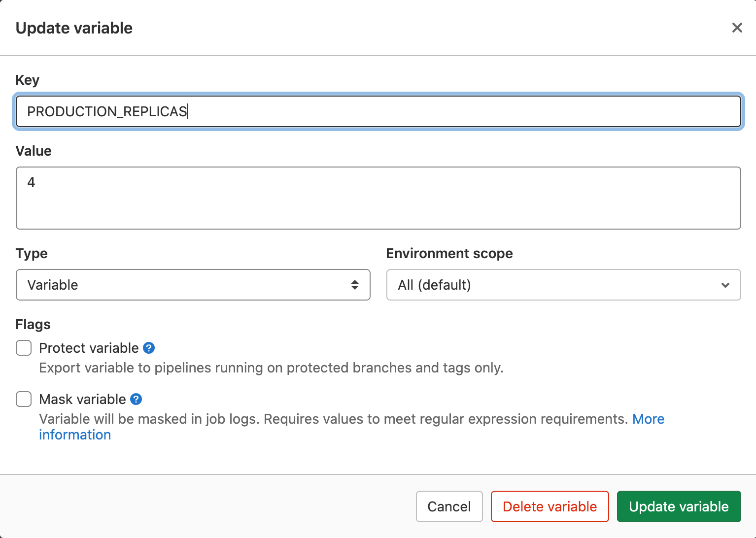Enable the Mask variable checkbox
756x538 pixels.
coord(23,399)
